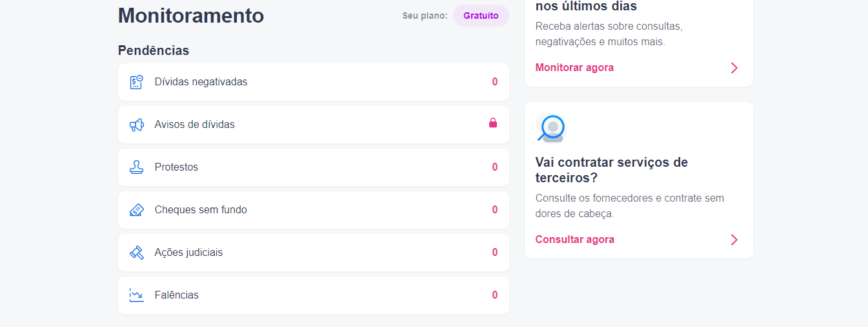Select the Protestos pendency row label
The height and width of the screenshot is (327, 868).
[176, 167]
